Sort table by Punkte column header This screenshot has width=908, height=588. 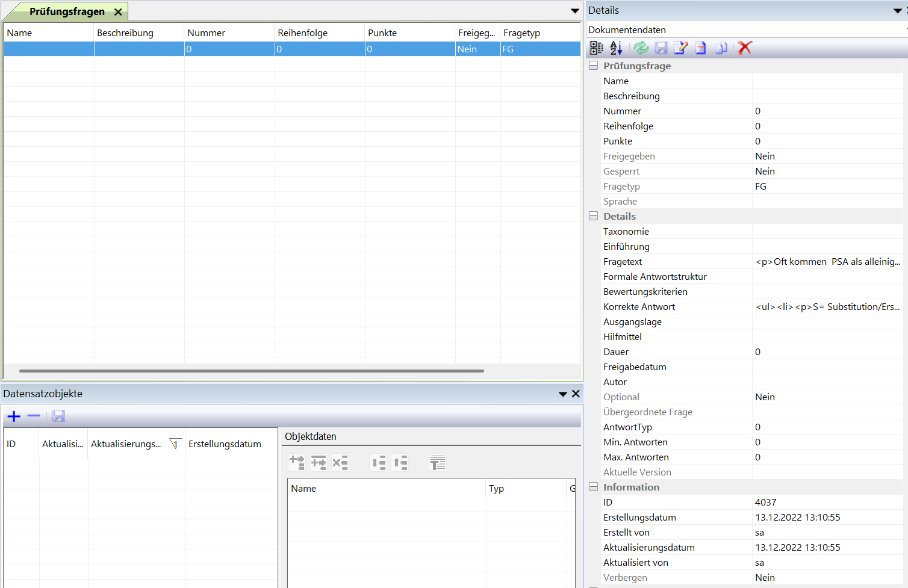410,33
